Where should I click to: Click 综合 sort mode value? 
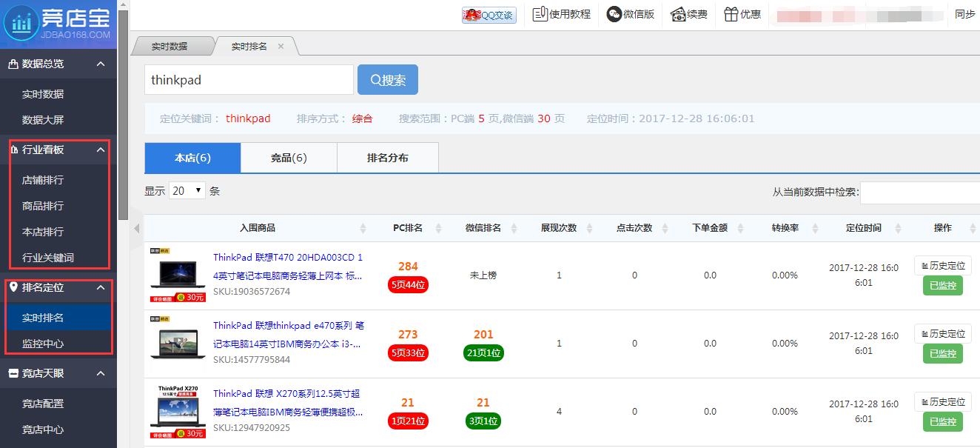pos(362,118)
